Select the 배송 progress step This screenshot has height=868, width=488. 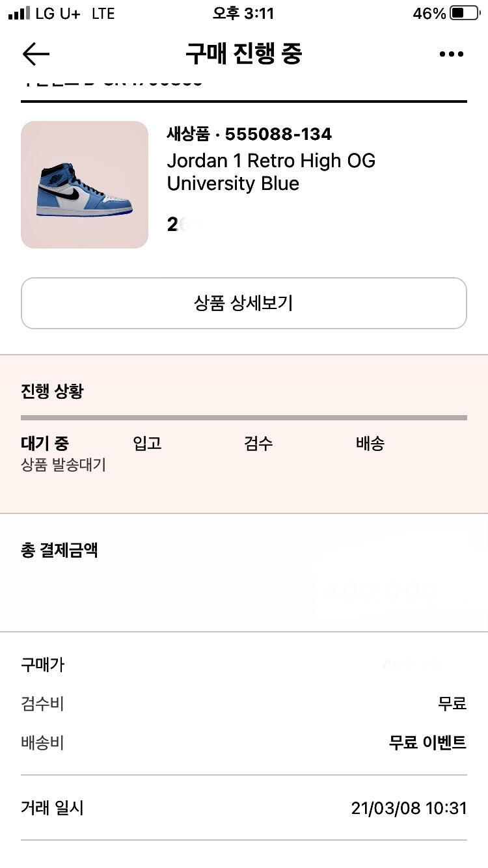(x=370, y=444)
